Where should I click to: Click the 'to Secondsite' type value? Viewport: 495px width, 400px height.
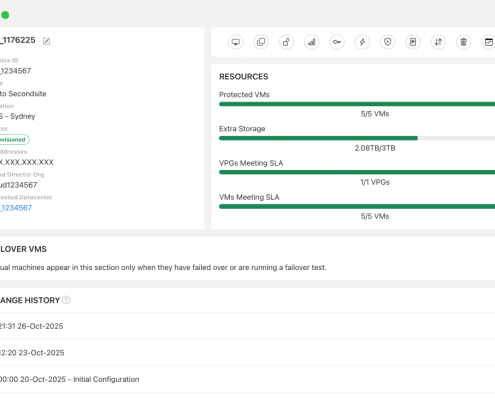tap(23, 94)
